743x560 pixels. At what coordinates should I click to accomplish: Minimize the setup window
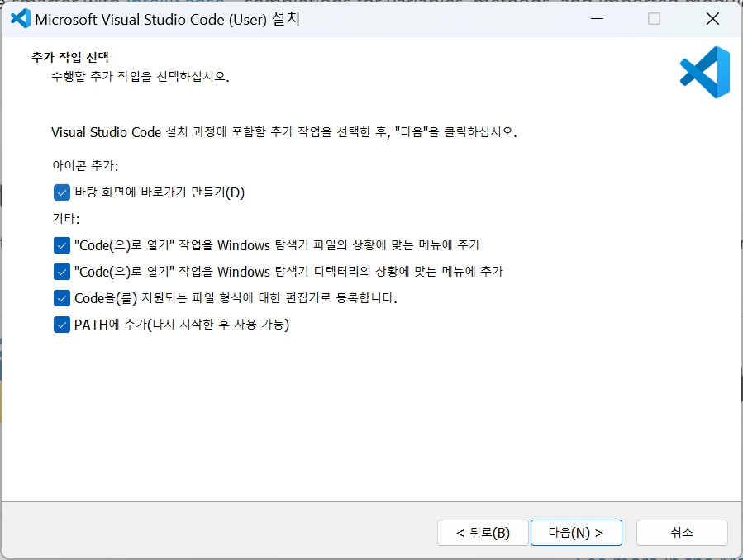(x=597, y=19)
